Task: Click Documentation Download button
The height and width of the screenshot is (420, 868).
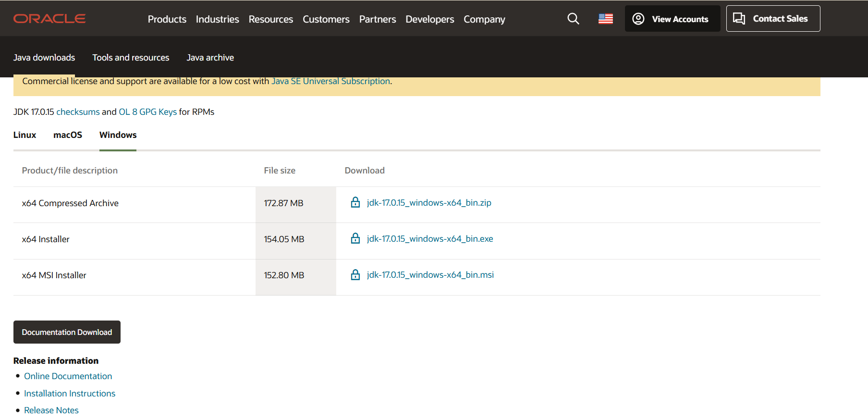Action: (67, 332)
